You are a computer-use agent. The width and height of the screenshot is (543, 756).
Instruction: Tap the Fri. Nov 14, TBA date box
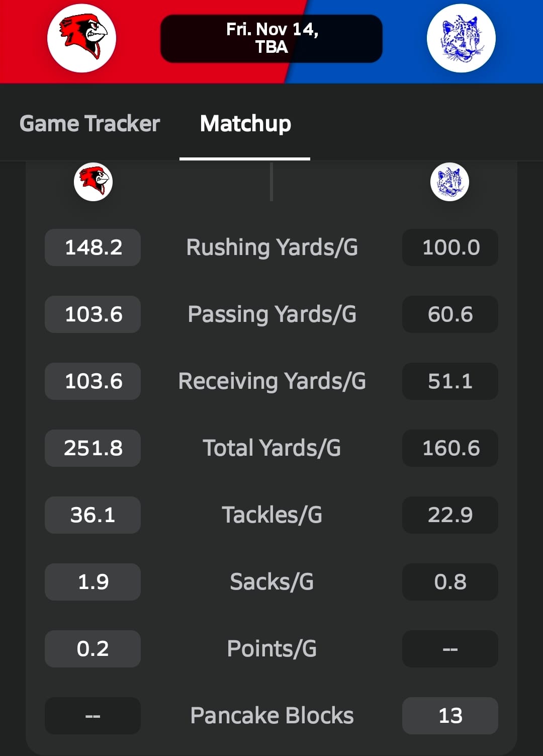(x=271, y=38)
